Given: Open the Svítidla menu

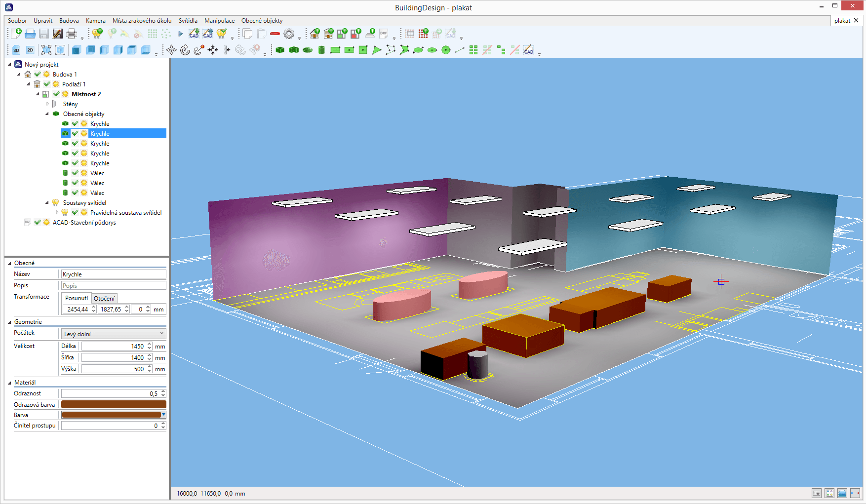Looking at the screenshot, I should click(x=188, y=21).
